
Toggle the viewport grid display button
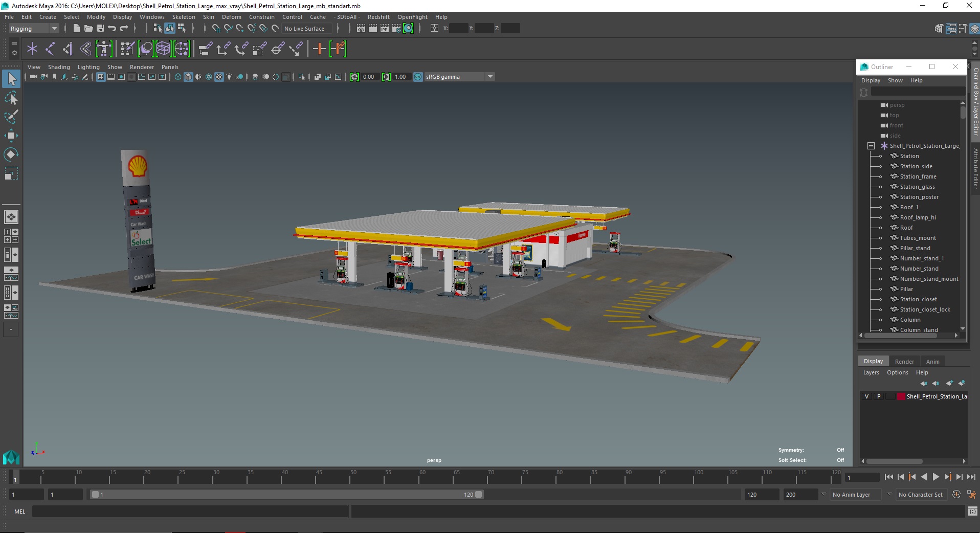click(x=101, y=77)
